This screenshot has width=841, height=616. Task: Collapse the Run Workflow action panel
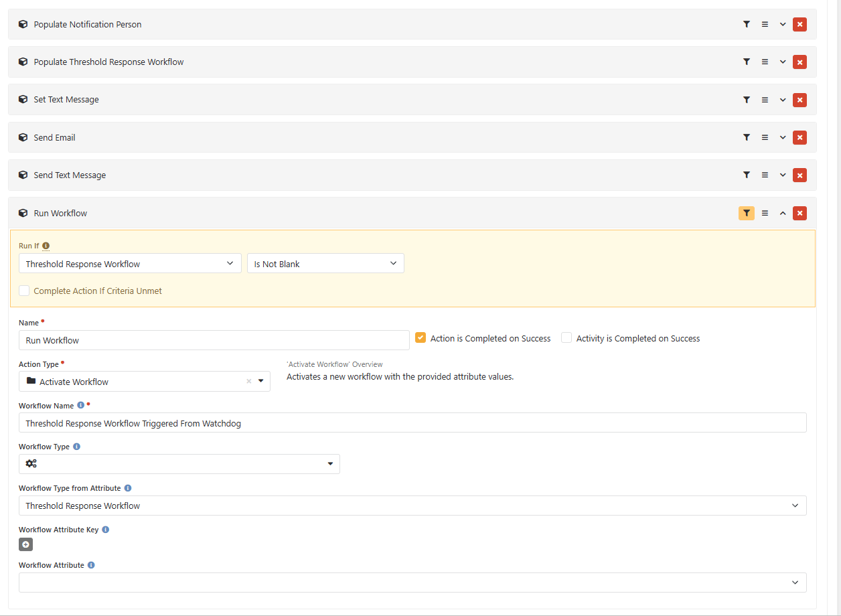click(x=782, y=214)
